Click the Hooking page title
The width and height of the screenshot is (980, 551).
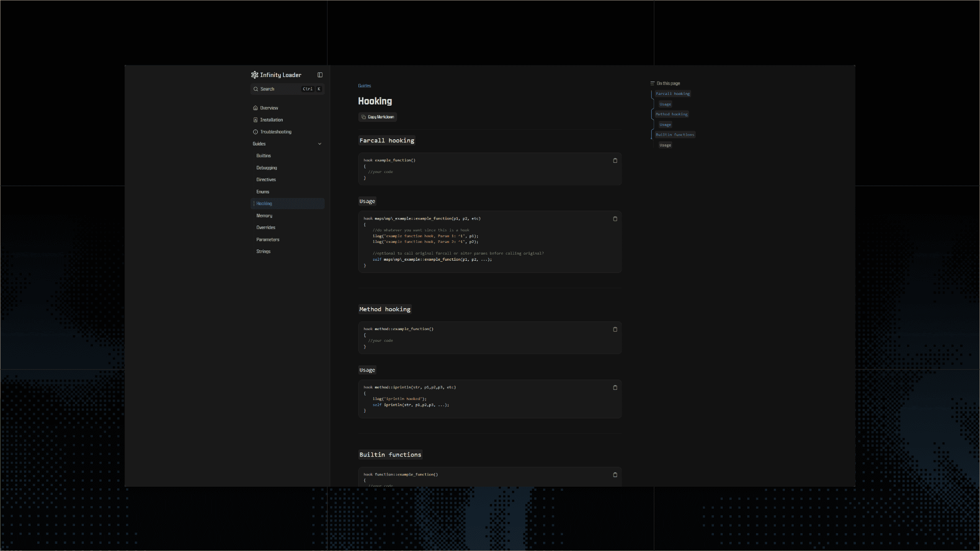375,102
